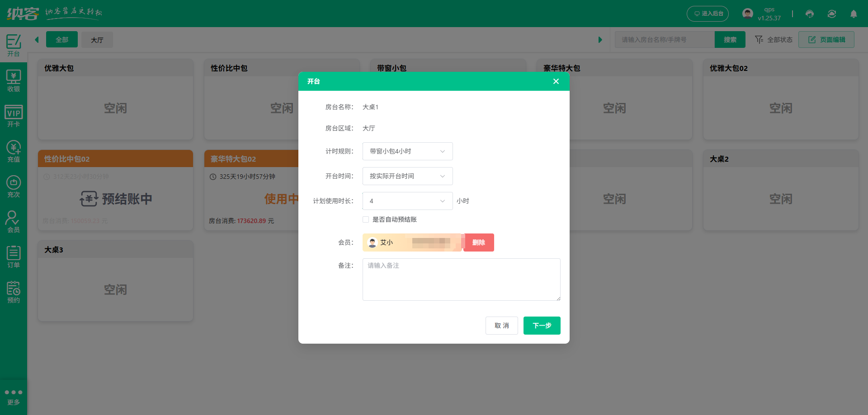This screenshot has height=415, width=868.
Task: Click the 备注 remarks text area
Action: pyautogui.click(x=461, y=280)
